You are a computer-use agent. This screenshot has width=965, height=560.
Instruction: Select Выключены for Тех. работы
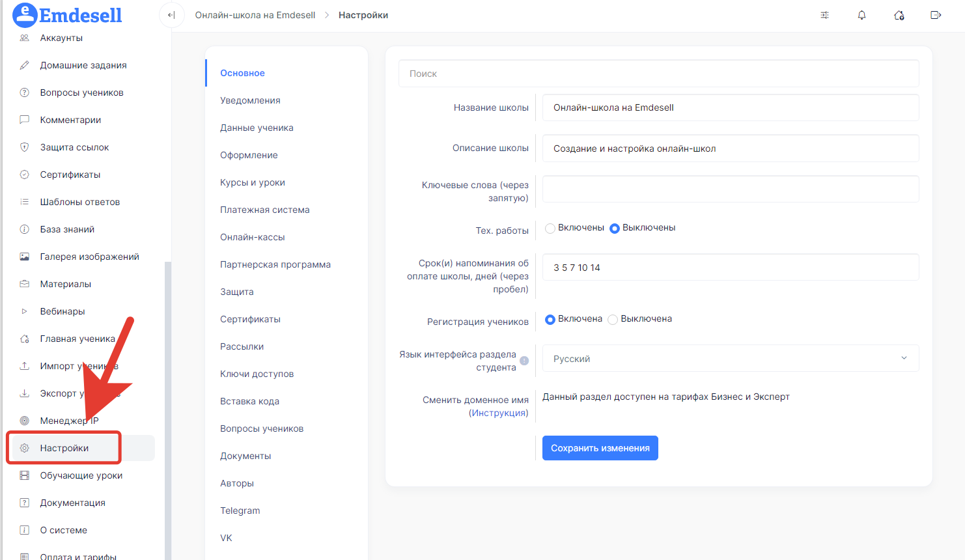tap(615, 228)
